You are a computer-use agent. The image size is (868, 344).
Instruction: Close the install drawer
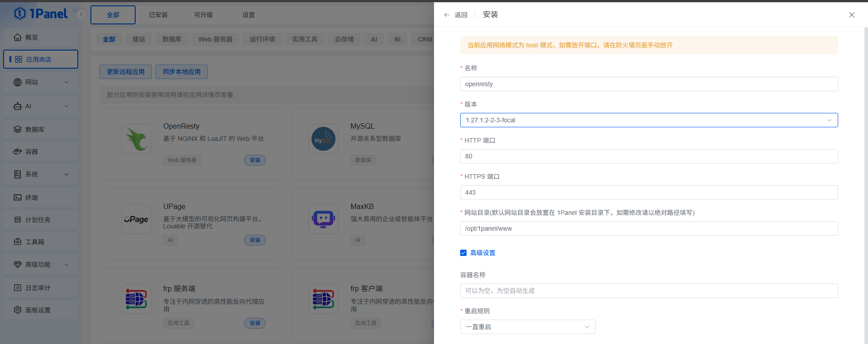(852, 15)
